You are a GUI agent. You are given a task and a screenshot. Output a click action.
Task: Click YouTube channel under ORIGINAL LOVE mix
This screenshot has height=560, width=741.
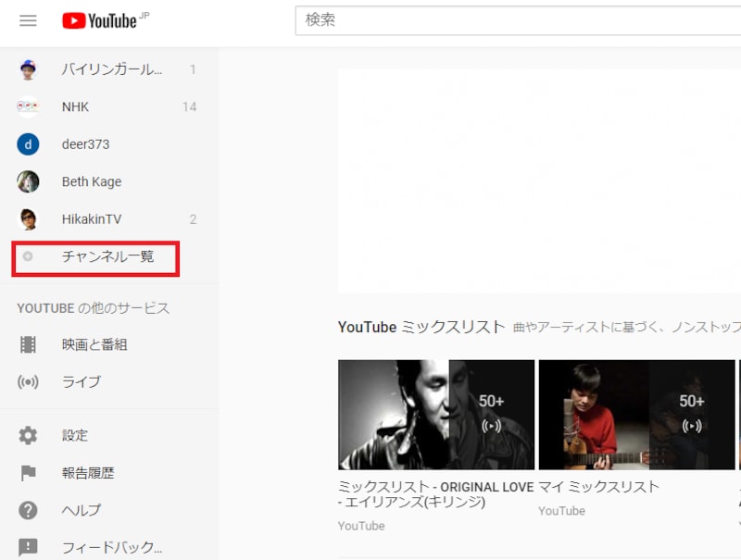click(x=361, y=526)
